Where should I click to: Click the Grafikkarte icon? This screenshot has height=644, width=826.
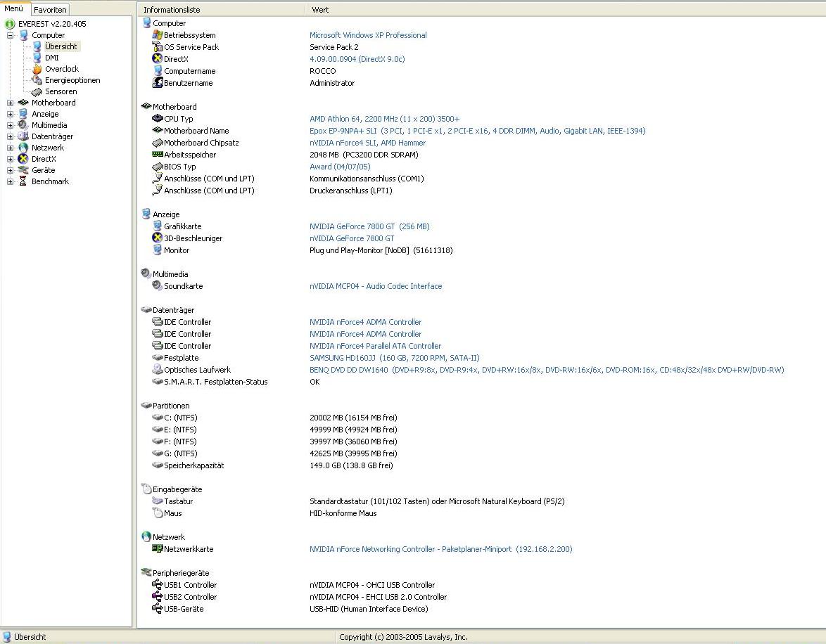click(x=158, y=226)
